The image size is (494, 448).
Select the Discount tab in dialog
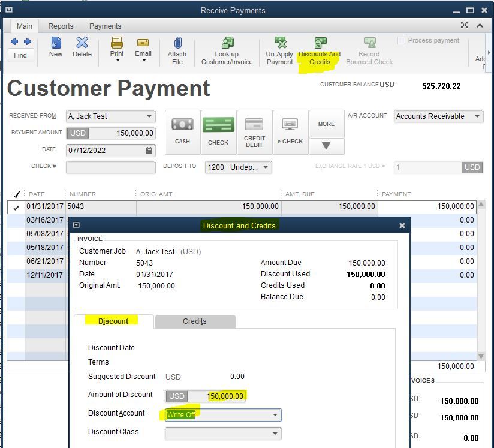[x=113, y=321]
